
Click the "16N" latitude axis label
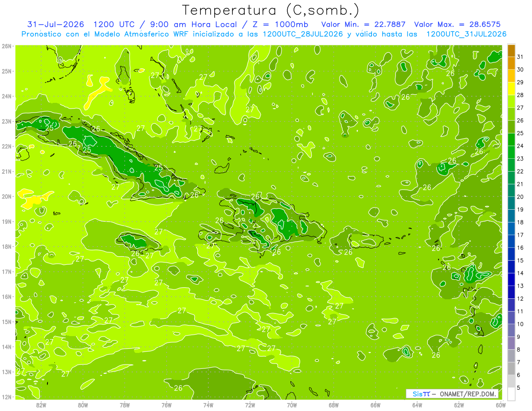coord(6,297)
